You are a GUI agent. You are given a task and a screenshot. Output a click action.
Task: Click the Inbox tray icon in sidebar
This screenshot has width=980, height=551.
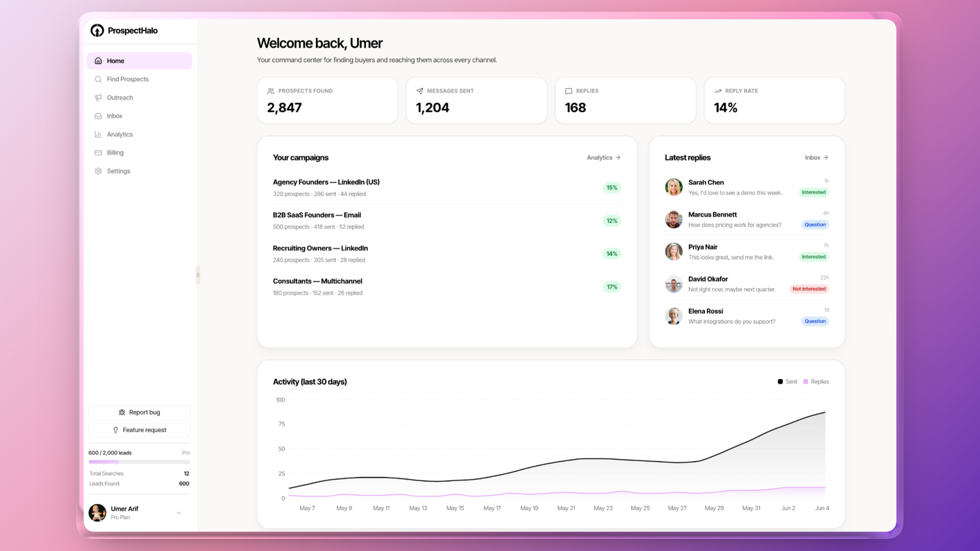point(98,116)
